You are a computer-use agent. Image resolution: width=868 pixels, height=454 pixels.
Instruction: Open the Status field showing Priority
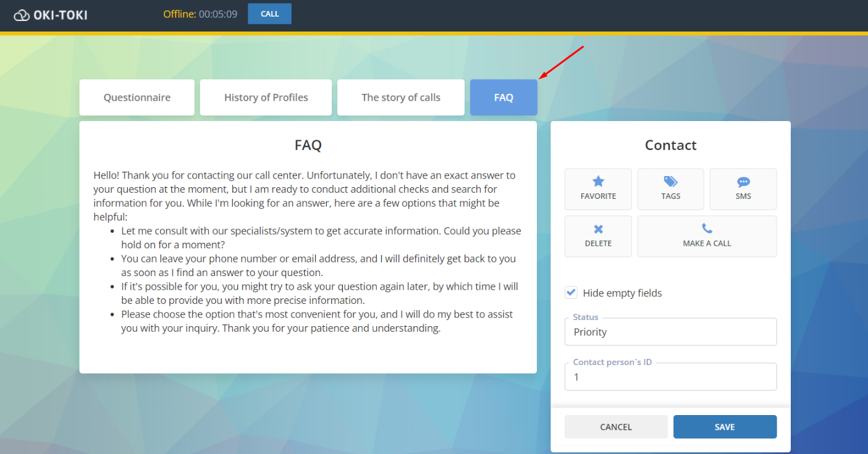[x=670, y=332]
